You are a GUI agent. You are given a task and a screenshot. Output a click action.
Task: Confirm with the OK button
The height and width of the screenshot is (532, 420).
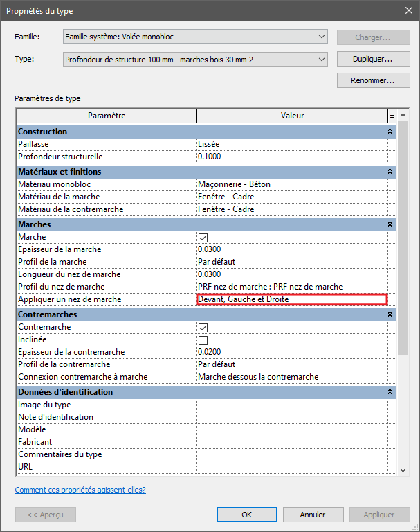tap(247, 515)
